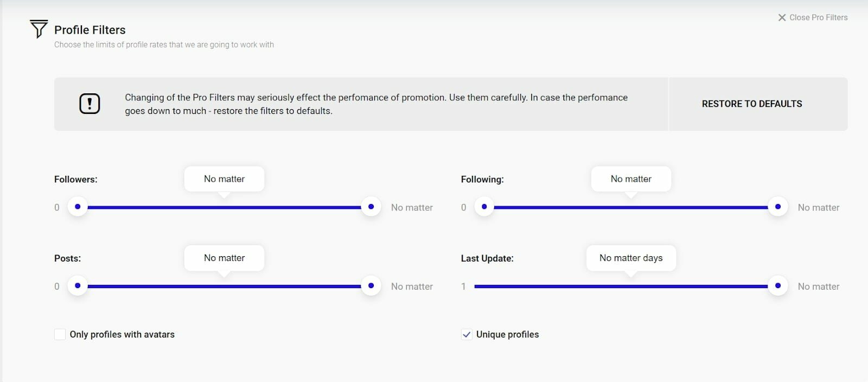Image resolution: width=868 pixels, height=382 pixels.
Task: Click the Only profiles with avatars label
Action: (x=122, y=334)
